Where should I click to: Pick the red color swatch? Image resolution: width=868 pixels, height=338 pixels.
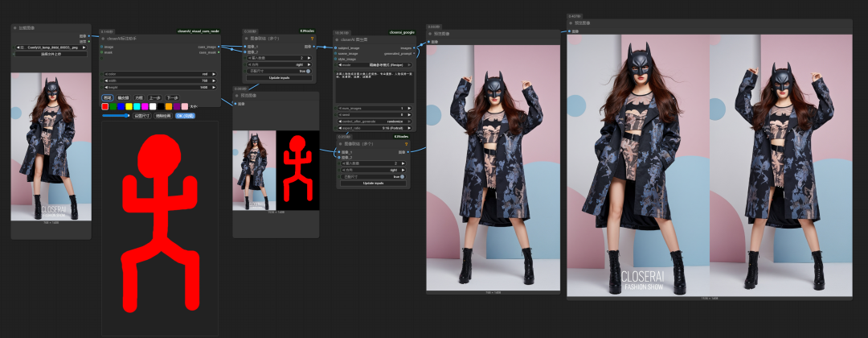pos(105,106)
